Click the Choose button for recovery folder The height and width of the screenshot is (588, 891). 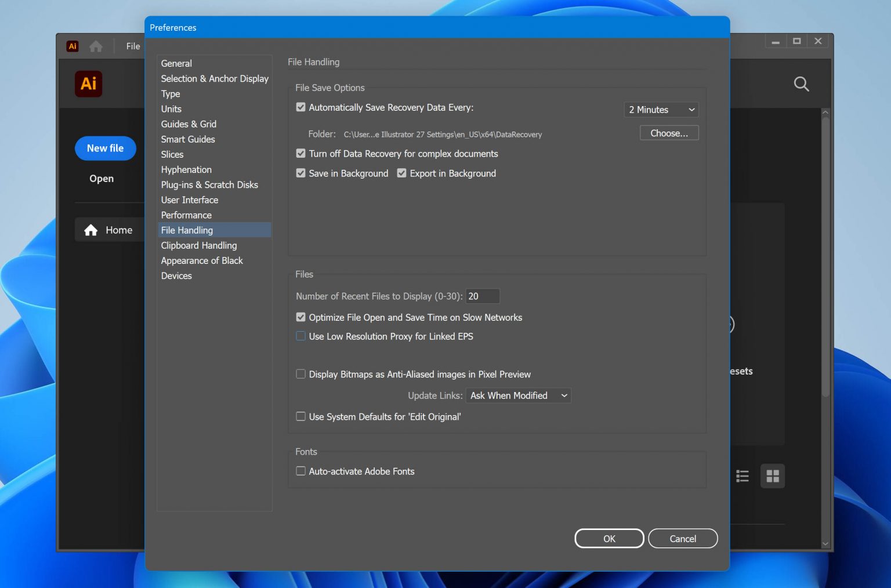(x=668, y=133)
